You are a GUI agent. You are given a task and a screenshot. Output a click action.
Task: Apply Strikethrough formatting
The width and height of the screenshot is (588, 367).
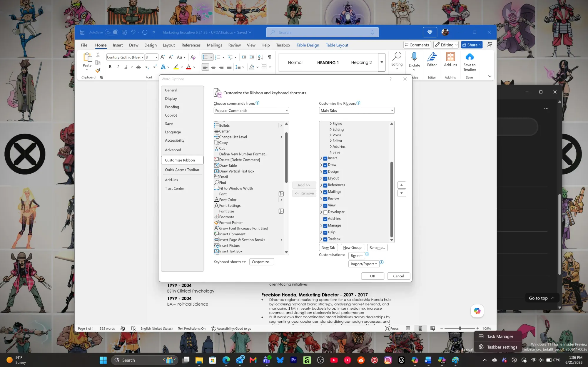138,67
